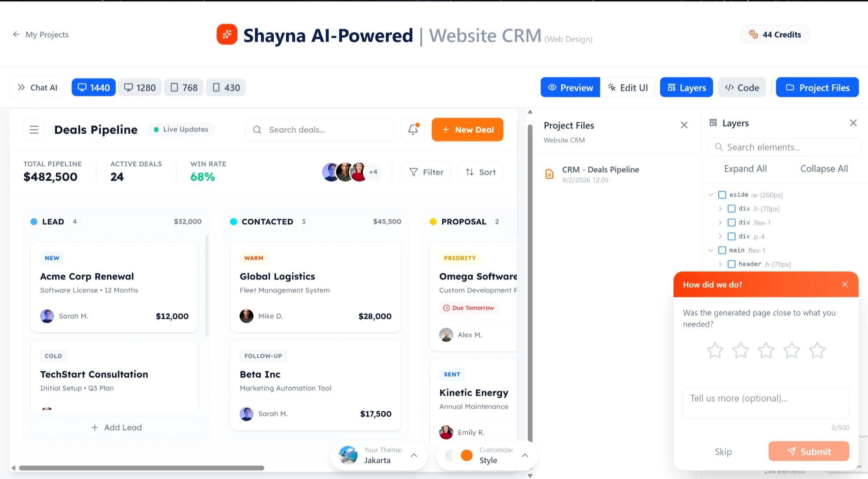This screenshot has height=479, width=868.
Task: Click the New Deal button
Action: (467, 129)
